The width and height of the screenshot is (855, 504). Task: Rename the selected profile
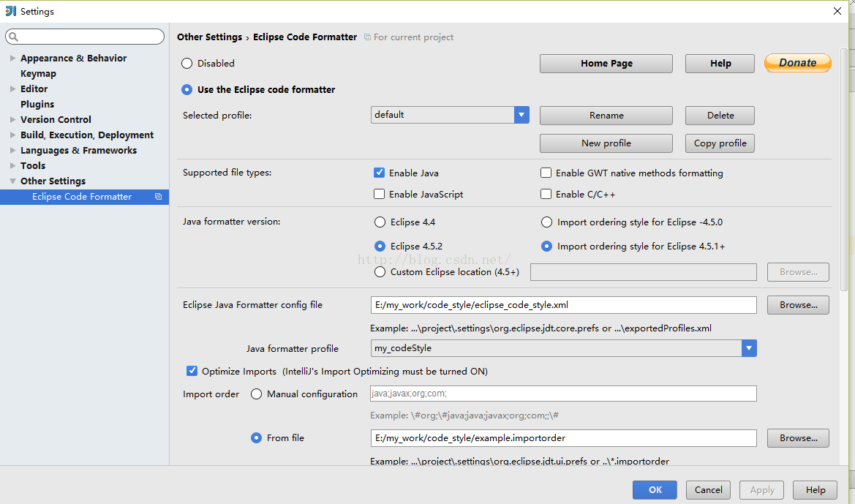[606, 115]
